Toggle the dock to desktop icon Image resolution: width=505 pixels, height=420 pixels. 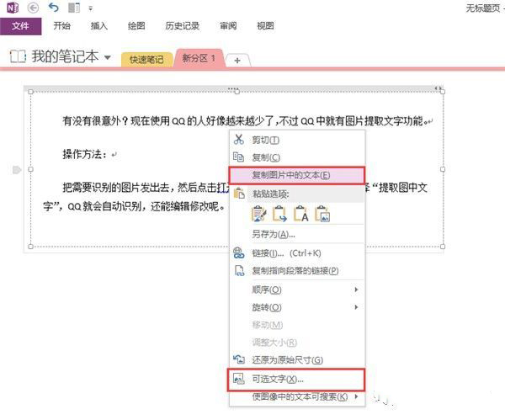point(74,8)
